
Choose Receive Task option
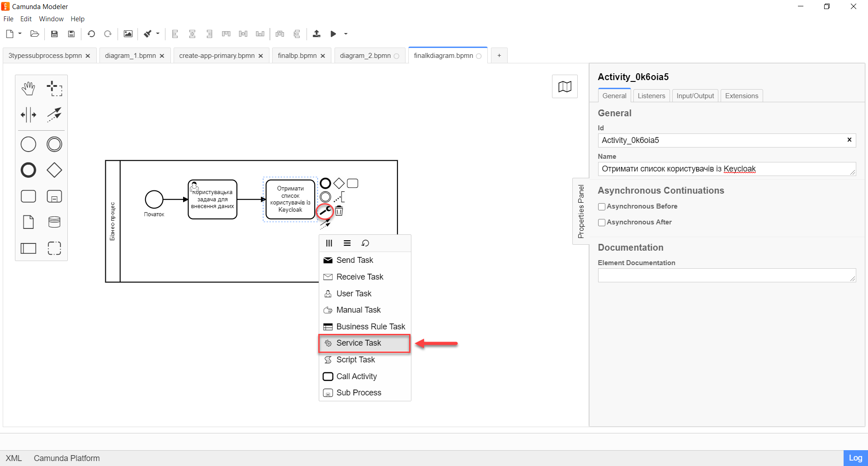365,277
